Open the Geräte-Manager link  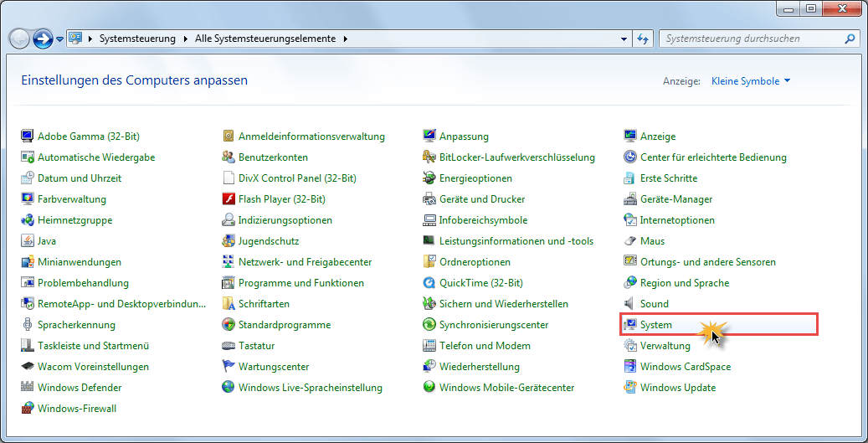tap(676, 198)
